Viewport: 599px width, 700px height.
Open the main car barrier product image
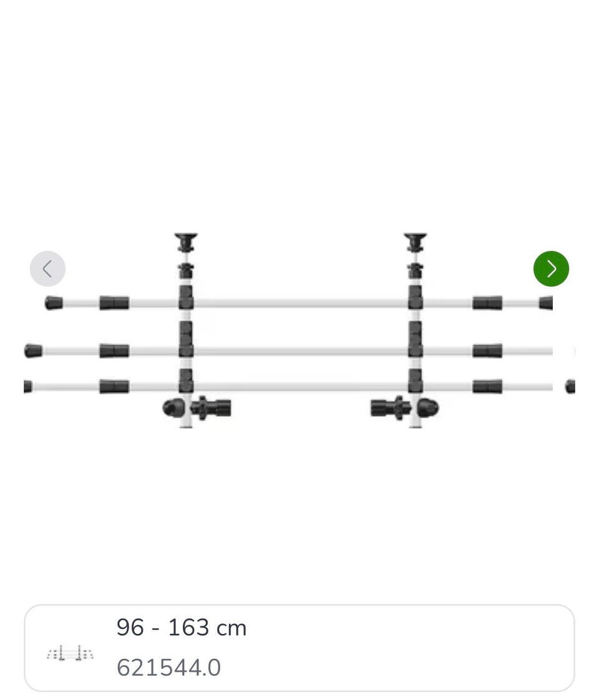coord(299,331)
